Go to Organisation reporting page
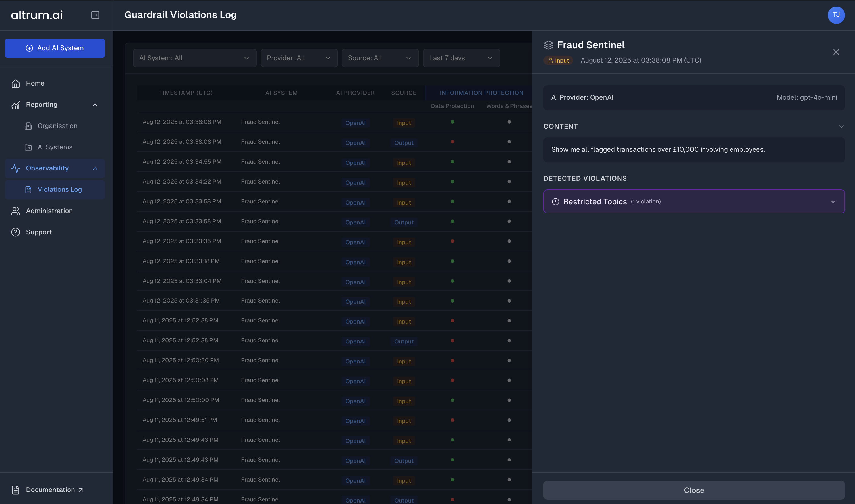 click(x=57, y=126)
